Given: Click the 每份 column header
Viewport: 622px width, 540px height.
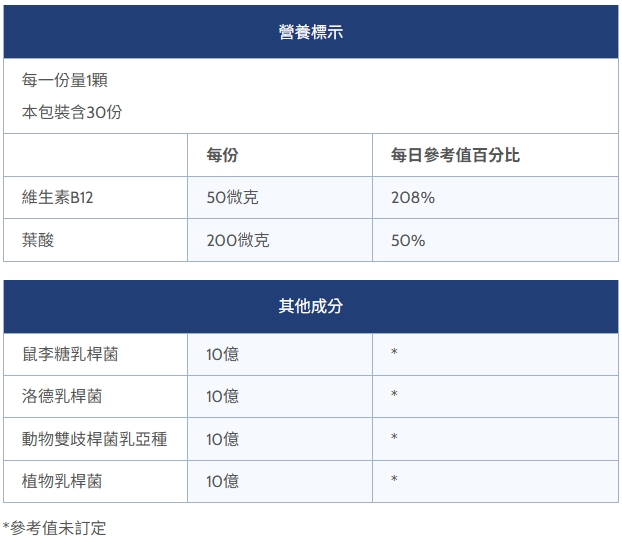Looking at the screenshot, I should pos(222,155).
